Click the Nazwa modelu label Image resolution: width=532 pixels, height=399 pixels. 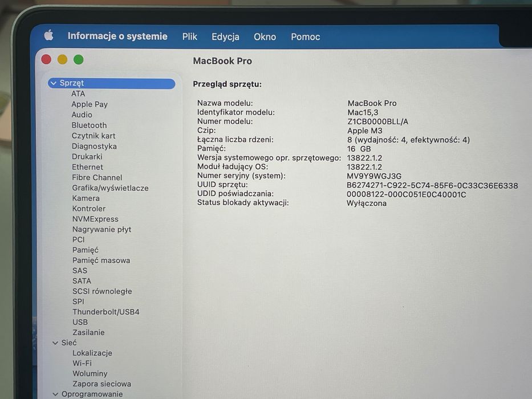225,103
